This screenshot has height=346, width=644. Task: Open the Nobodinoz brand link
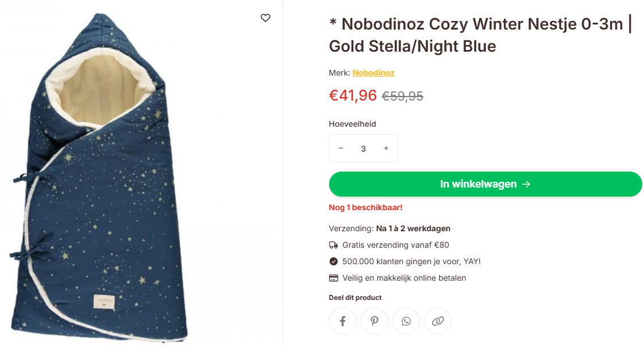pos(373,73)
